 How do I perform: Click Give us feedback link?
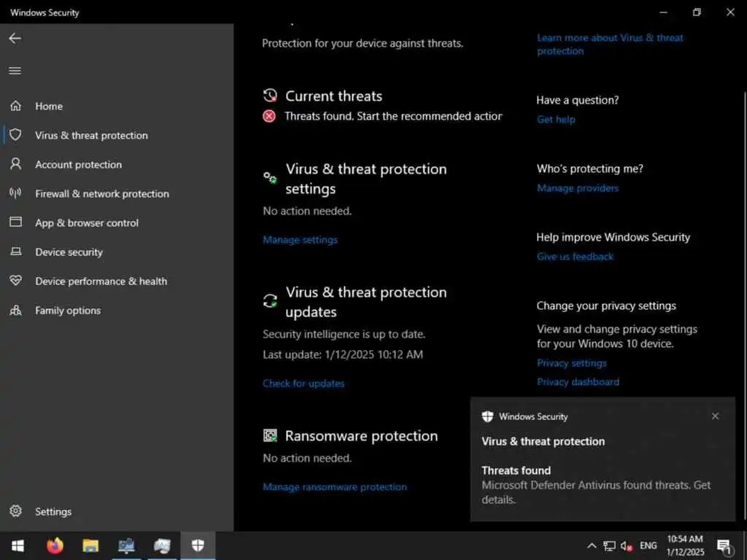pos(575,256)
